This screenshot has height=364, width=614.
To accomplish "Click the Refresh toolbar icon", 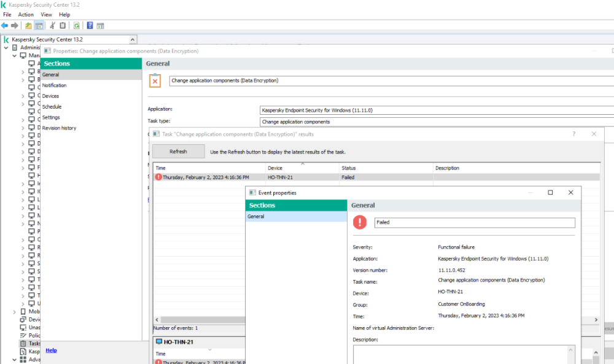I will 77,25.
